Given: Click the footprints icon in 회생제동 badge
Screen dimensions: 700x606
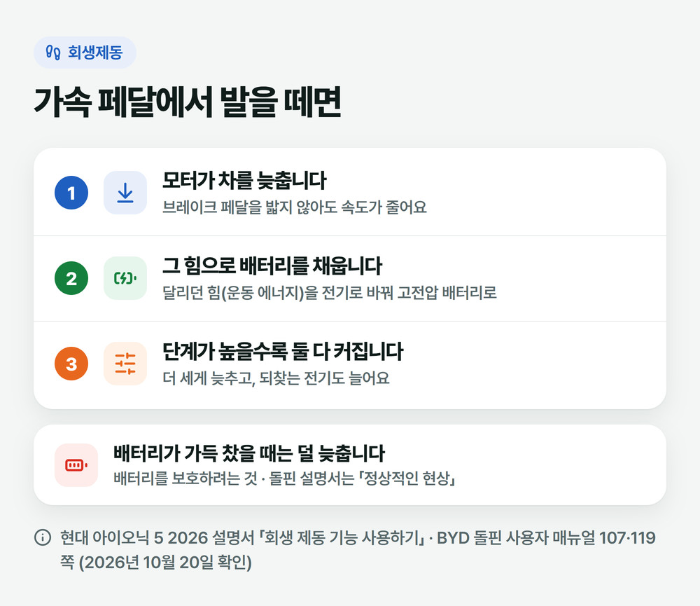Looking at the screenshot, I should [x=53, y=53].
